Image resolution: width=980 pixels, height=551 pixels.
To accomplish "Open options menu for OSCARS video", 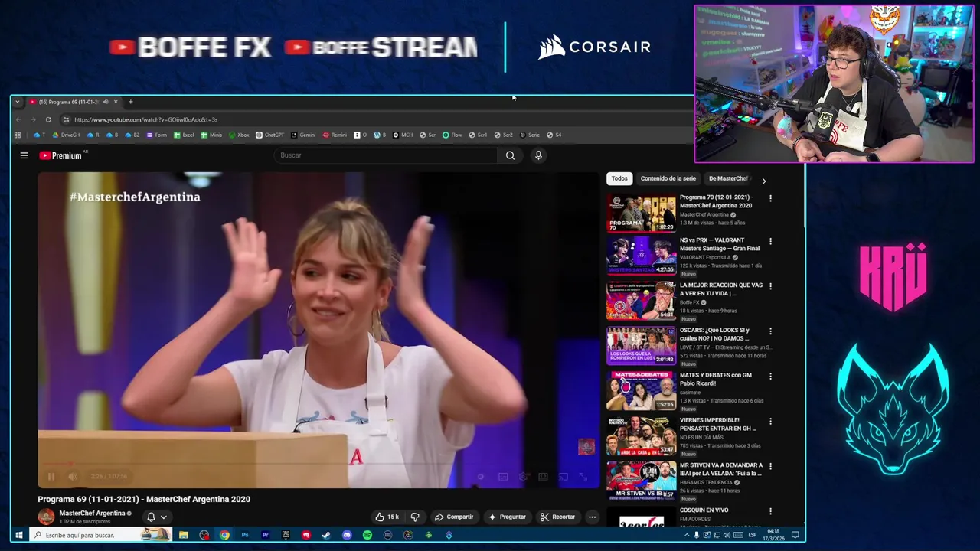I will coord(770,331).
